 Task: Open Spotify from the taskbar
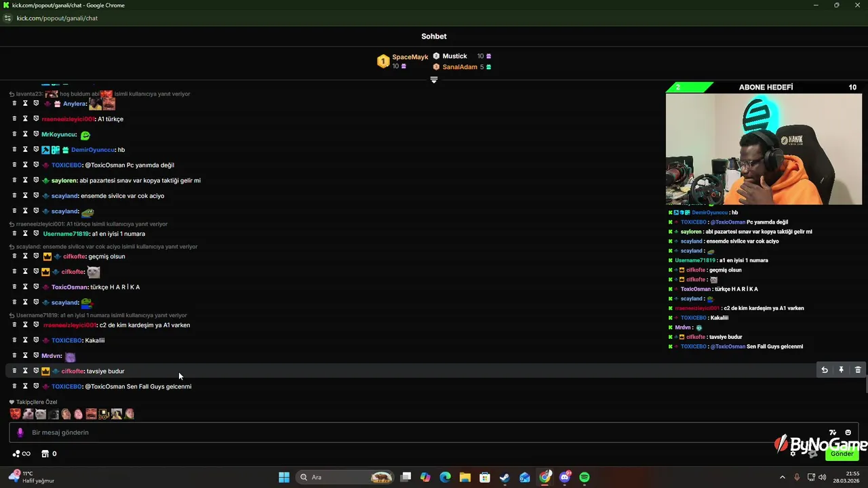pos(585,477)
